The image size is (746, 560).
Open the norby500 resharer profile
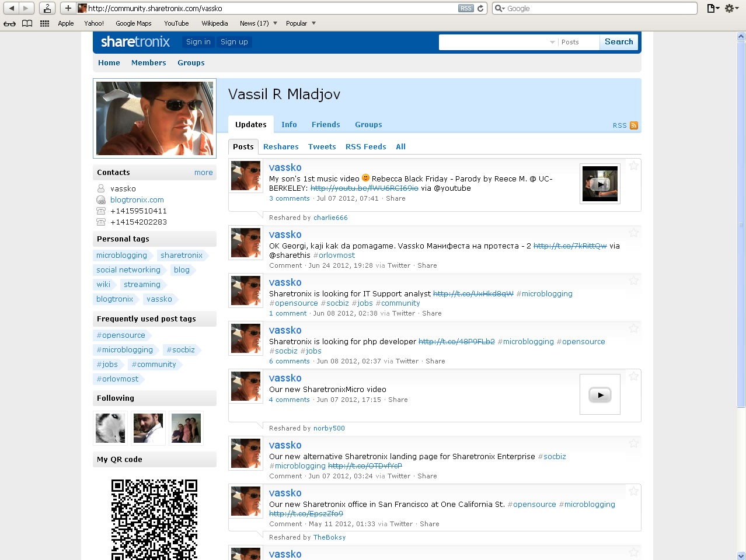tap(329, 428)
